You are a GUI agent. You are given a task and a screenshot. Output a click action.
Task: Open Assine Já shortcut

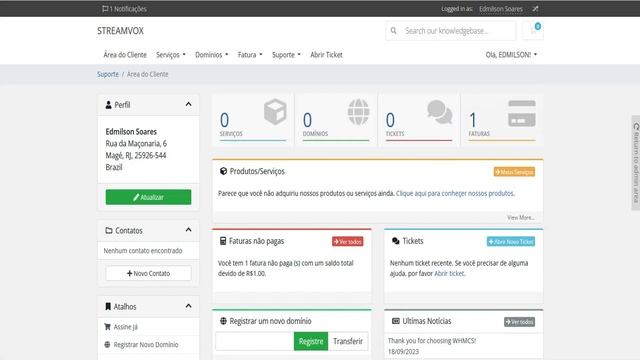point(148,327)
